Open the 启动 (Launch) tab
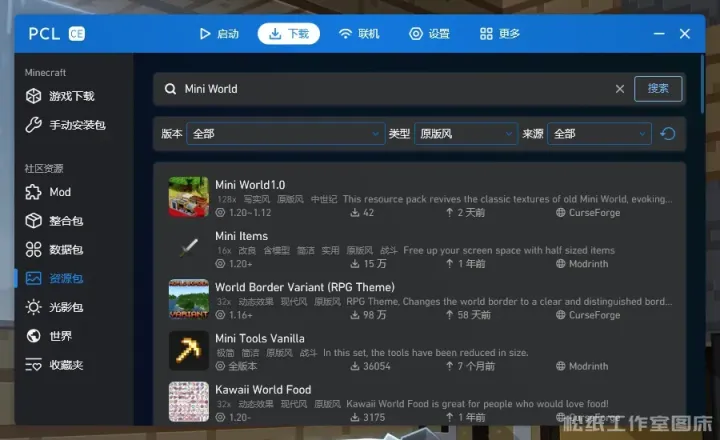The width and height of the screenshot is (720, 440). (219, 34)
